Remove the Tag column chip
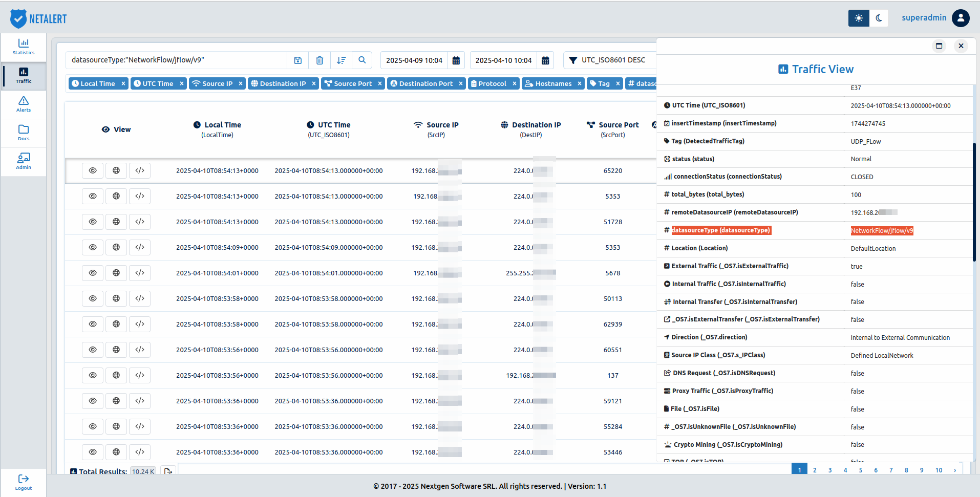Screen dimensions: 980x497 click(617, 83)
